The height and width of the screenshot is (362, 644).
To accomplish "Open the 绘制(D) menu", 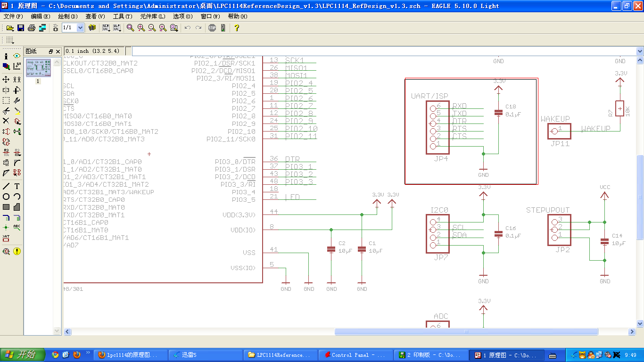I will [68, 16].
